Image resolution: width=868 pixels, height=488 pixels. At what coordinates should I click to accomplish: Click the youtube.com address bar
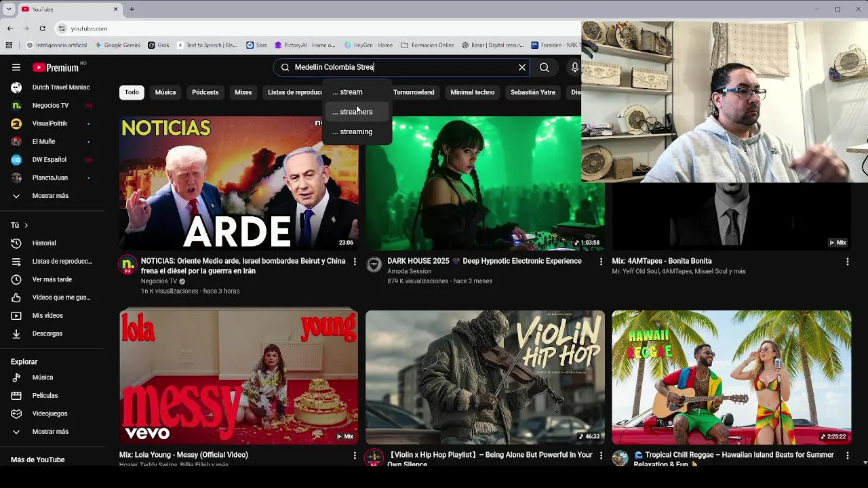pos(319,28)
